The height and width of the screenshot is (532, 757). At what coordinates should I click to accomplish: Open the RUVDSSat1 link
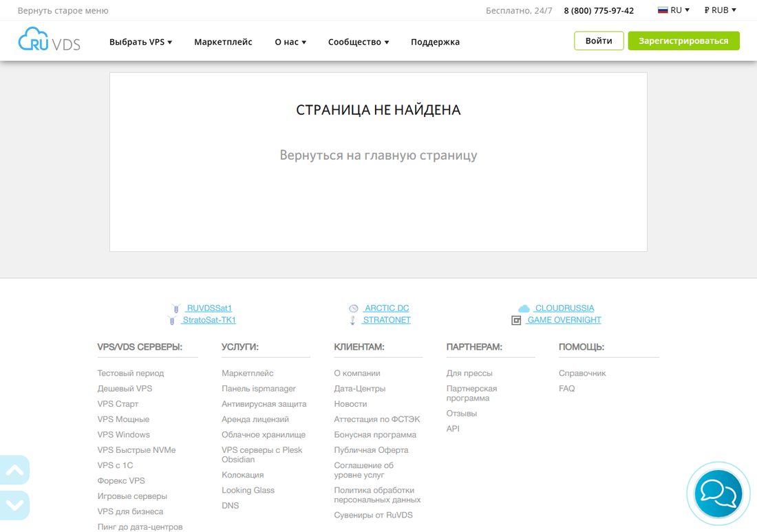pyautogui.click(x=209, y=308)
